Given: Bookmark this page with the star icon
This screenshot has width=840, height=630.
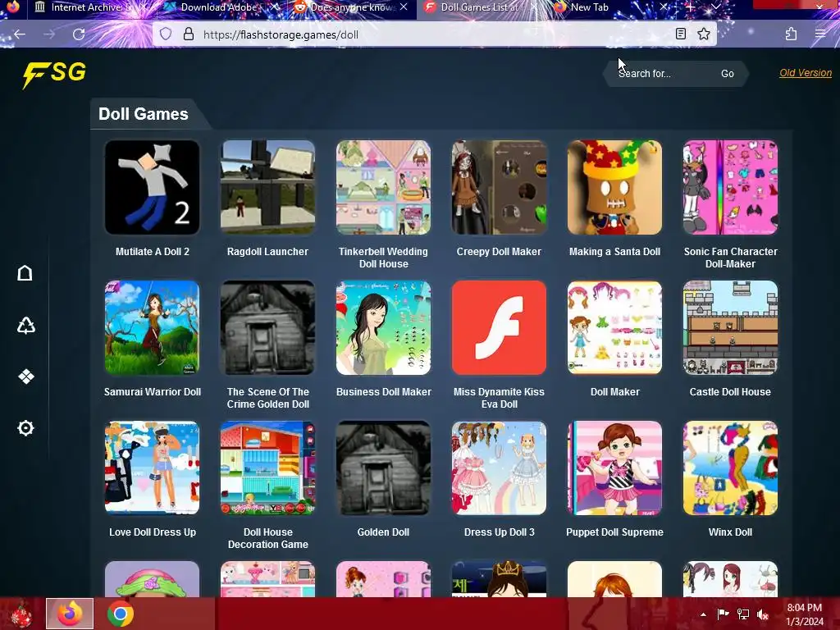Looking at the screenshot, I should [x=704, y=34].
